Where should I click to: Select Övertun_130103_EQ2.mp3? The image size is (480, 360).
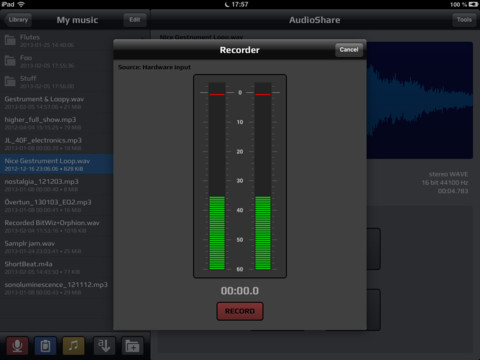(x=57, y=206)
